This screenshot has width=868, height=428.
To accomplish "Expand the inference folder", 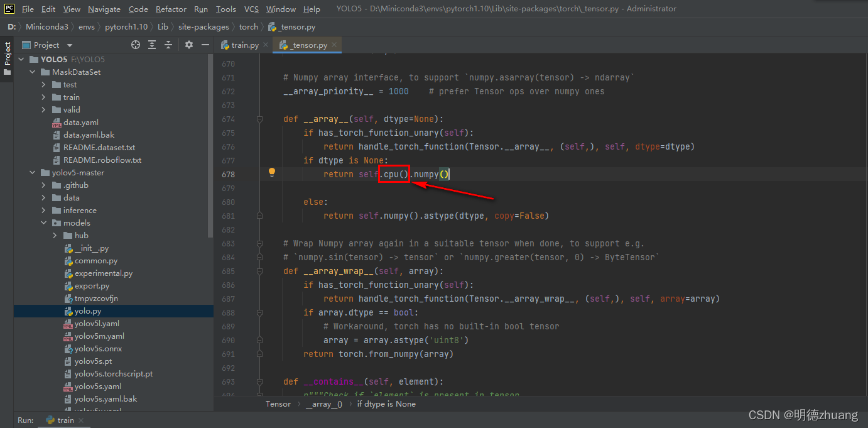I will click(43, 210).
